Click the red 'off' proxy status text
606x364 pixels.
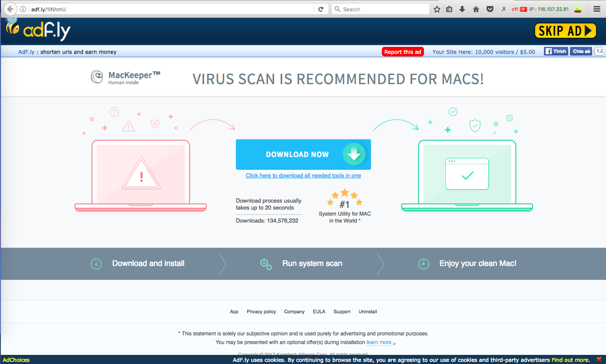coord(515,9)
